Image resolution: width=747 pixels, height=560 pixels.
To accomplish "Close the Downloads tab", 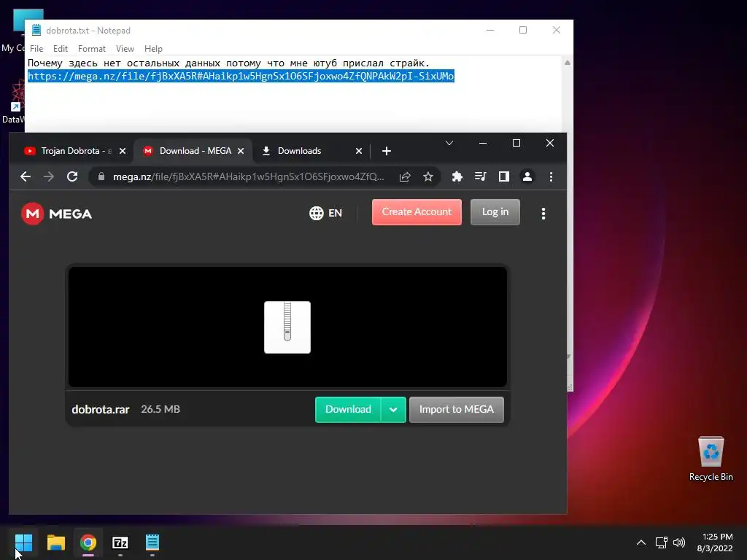I will tap(359, 151).
